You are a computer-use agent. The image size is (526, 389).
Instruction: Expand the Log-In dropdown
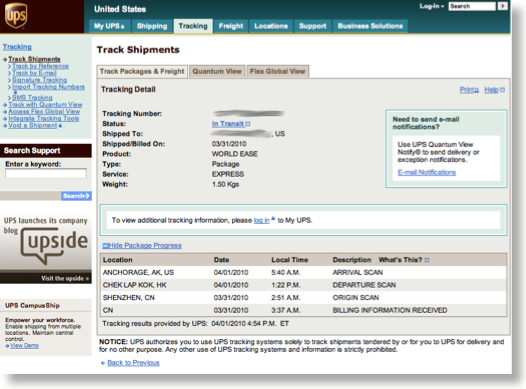(431, 6)
